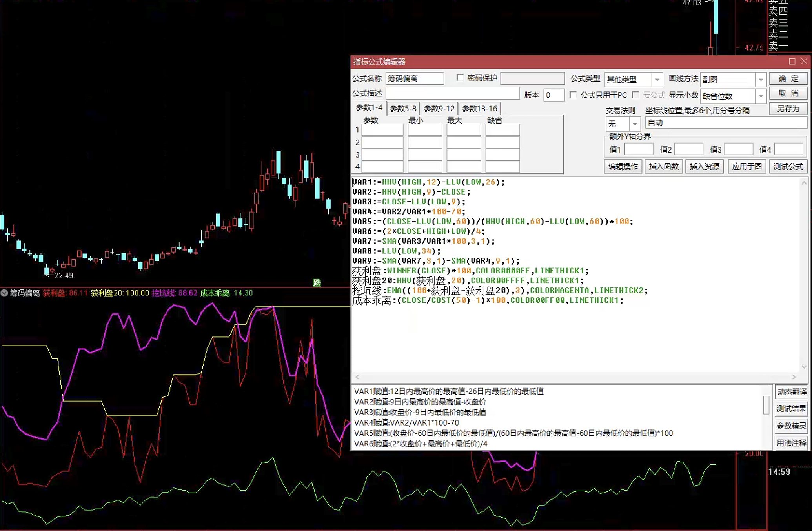The width and height of the screenshot is (812, 531).
Task: Click the 坐标线位置 coordinate line field
Action: pos(726,123)
